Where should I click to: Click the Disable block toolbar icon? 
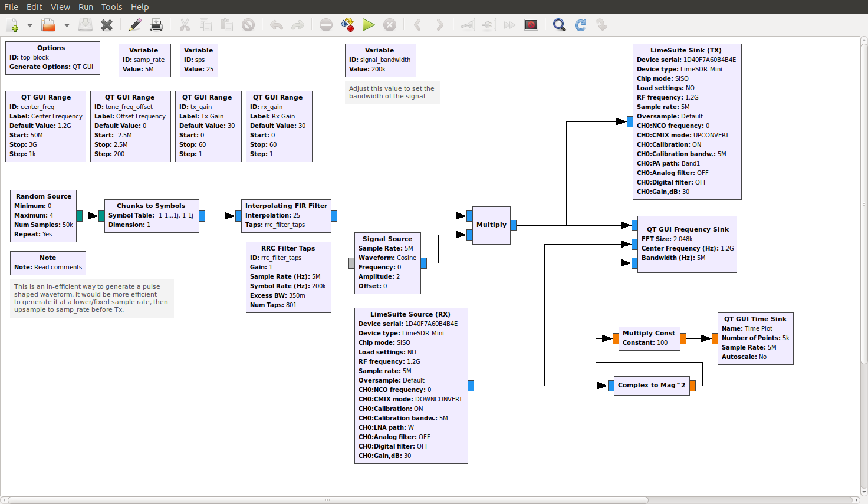click(x=488, y=25)
